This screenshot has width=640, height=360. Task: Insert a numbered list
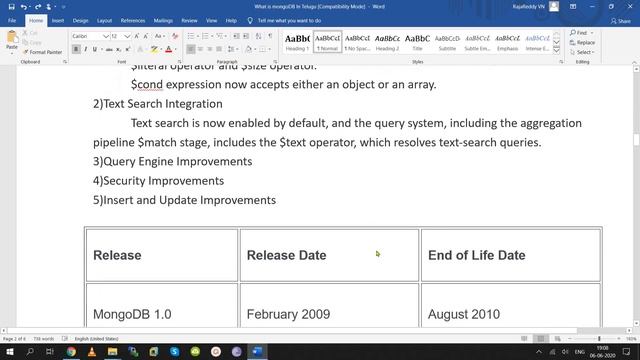tap(205, 36)
